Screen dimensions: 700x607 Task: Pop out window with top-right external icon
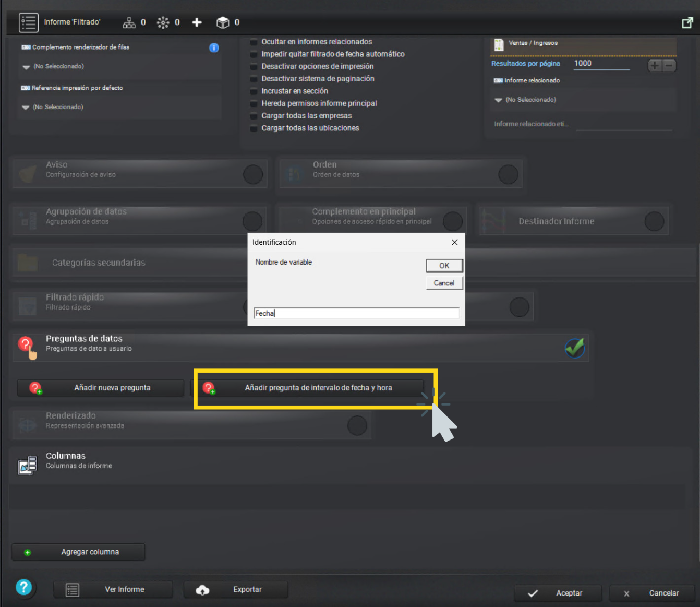pos(687,22)
